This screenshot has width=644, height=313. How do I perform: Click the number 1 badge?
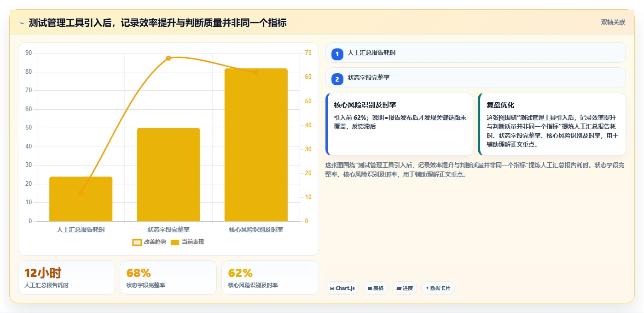[x=337, y=54]
